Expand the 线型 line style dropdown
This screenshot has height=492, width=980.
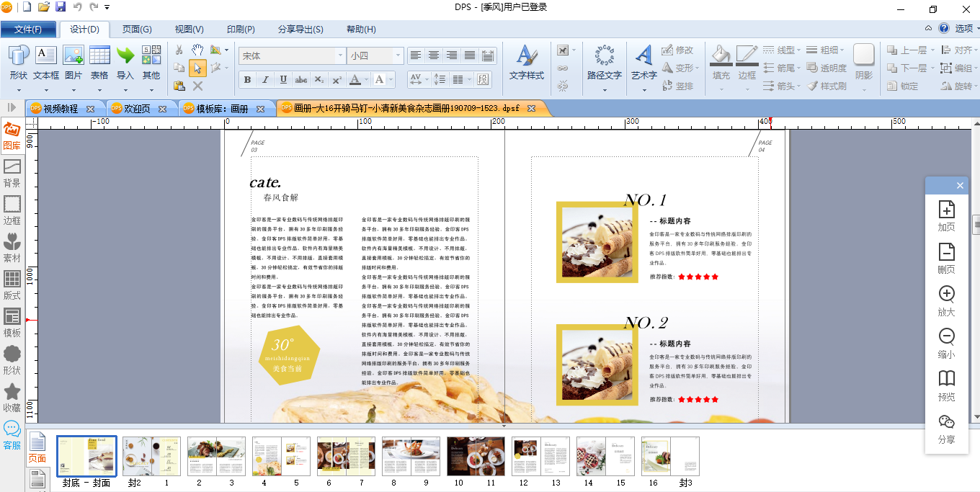[782, 50]
